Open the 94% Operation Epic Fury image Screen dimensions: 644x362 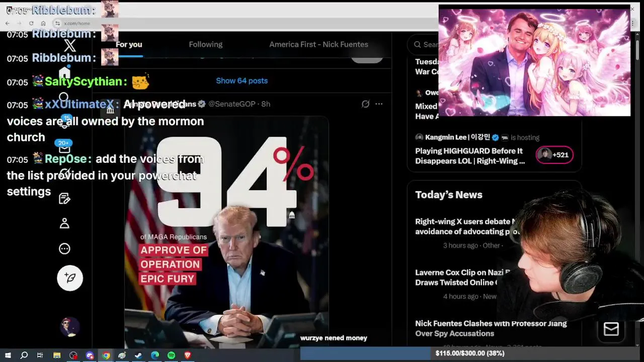click(x=226, y=232)
